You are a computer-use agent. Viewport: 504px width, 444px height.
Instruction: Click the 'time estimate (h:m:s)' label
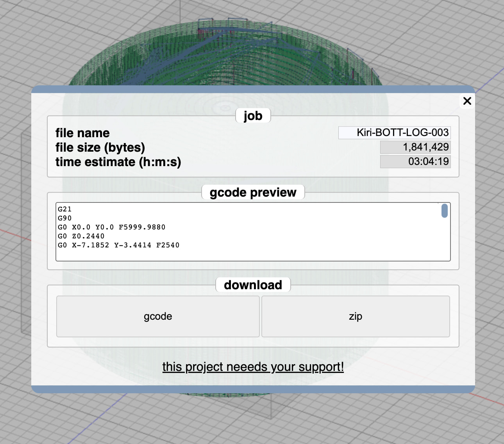118,162
